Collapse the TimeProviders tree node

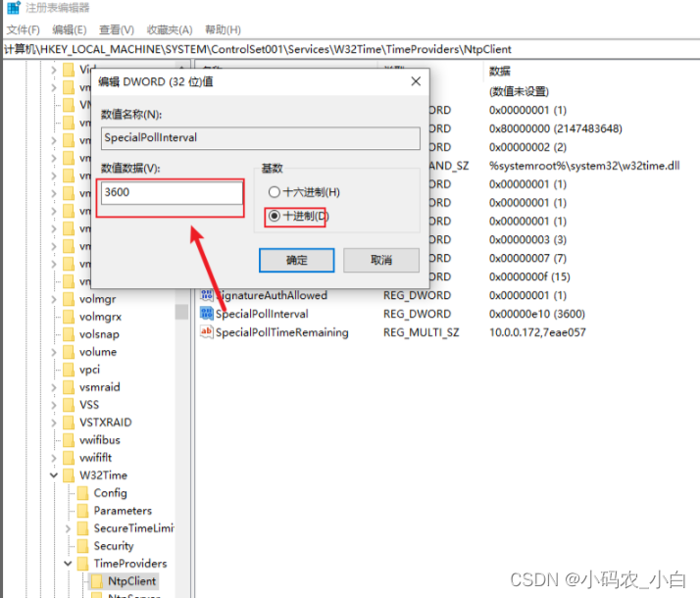(x=68, y=563)
